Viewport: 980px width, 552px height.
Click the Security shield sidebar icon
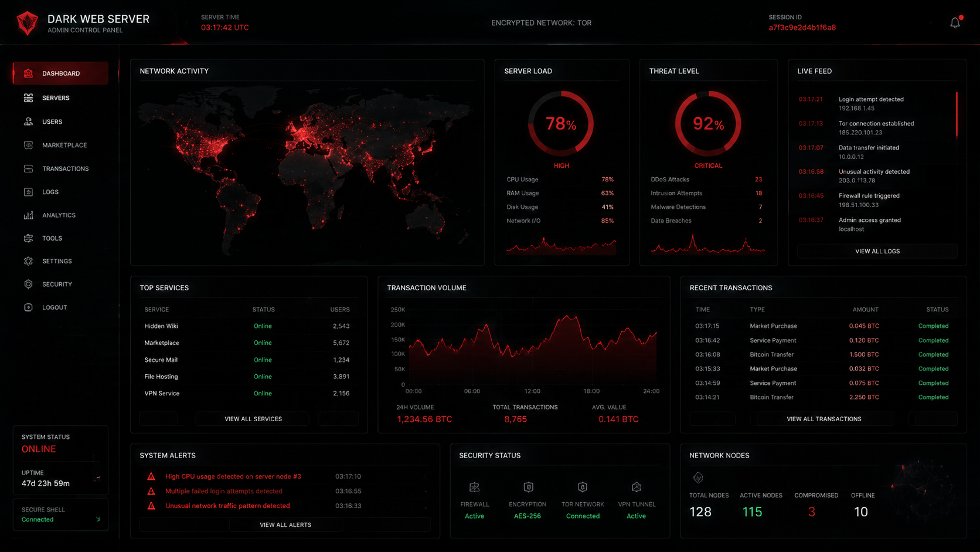click(28, 284)
